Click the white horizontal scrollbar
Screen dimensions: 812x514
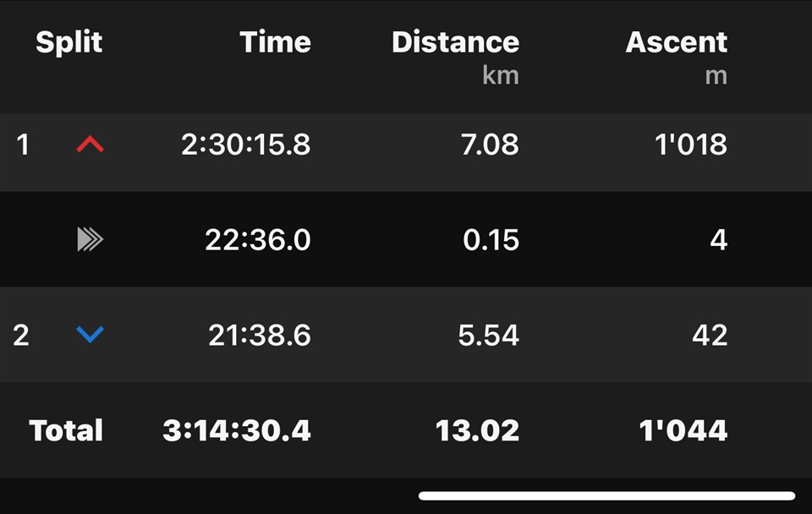[x=607, y=496]
